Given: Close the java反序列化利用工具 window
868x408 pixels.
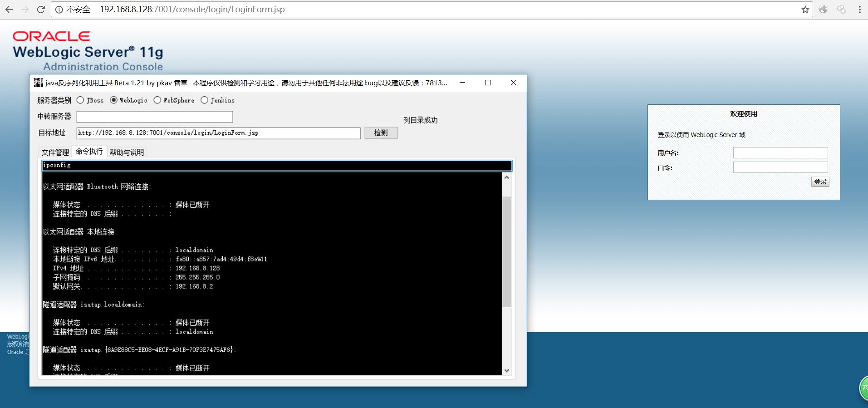Looking at the screenshot, I should point(514,83).
